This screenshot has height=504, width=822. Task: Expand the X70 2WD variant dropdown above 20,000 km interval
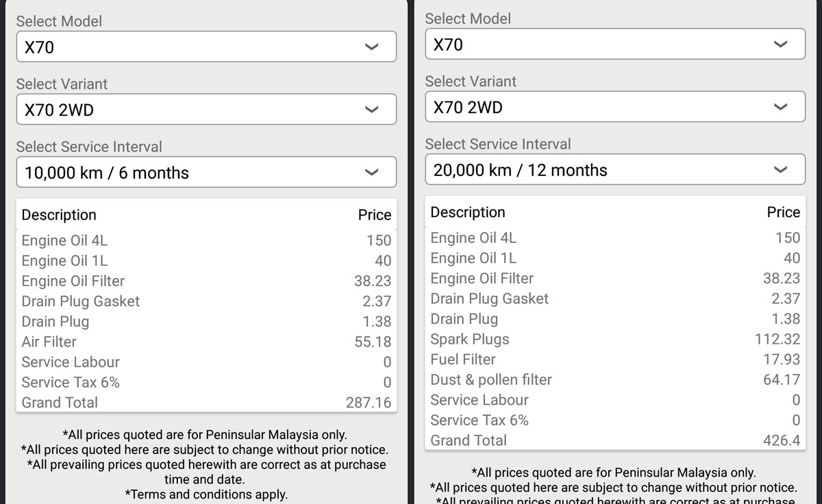tap(614, 107)
